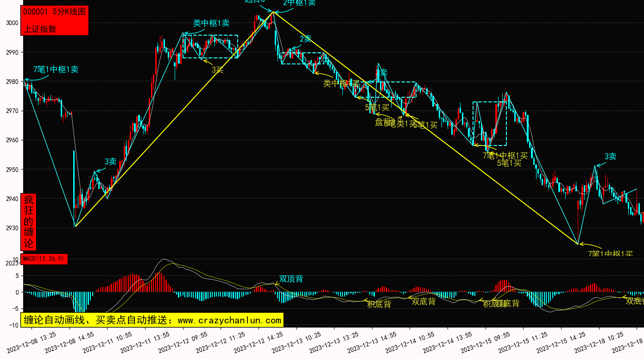Select the 2970 price axis label
This screenshot has width=644, height=359.
[x=12, y=111]
